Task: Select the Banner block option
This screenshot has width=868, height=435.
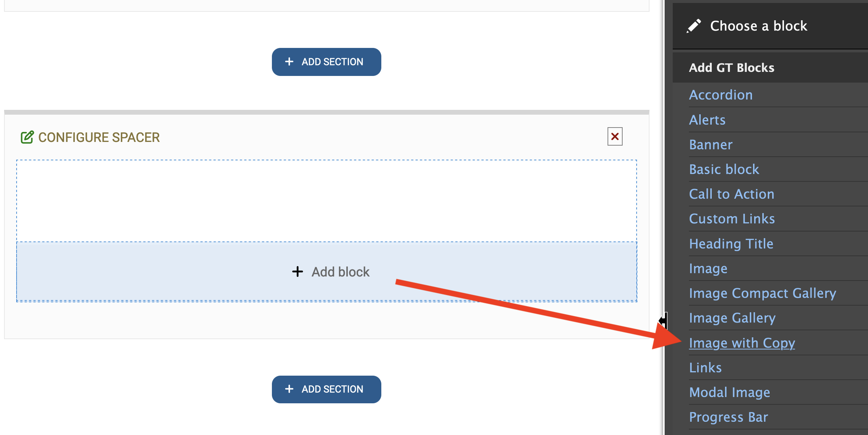Action: 711,145
